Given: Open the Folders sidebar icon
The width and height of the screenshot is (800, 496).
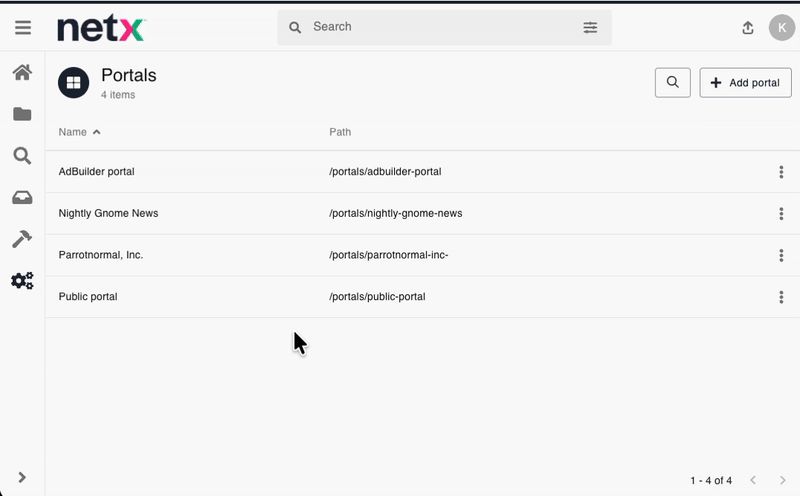Looking at the screenshot, I should (22, 114).
